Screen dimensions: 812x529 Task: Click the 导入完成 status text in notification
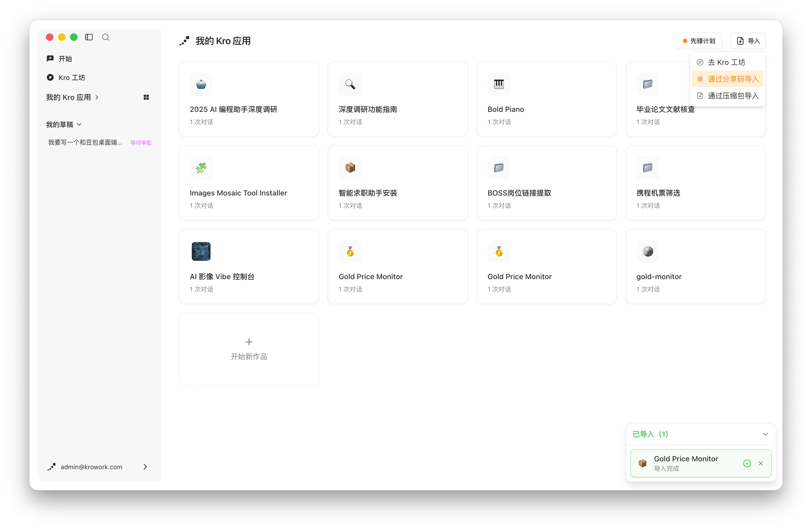tap(666, 468)
